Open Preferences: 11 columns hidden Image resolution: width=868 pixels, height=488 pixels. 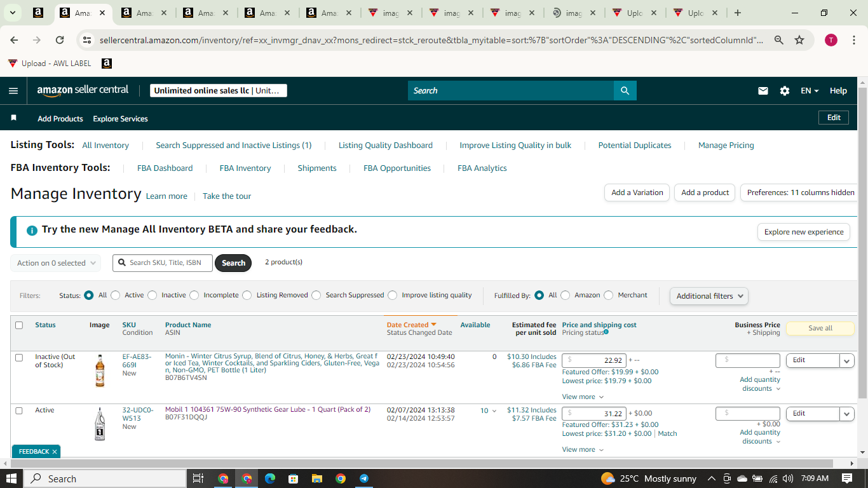799,193
